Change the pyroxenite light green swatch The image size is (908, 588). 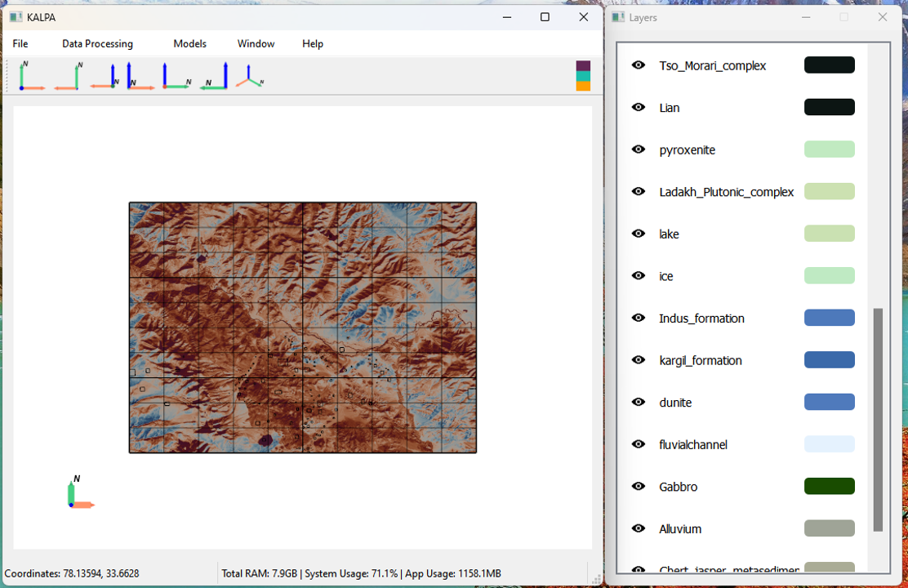tap(830, 149)
